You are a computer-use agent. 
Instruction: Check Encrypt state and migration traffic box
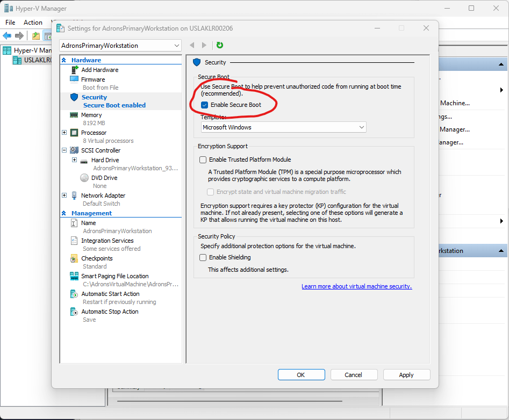tap(210, 192)
